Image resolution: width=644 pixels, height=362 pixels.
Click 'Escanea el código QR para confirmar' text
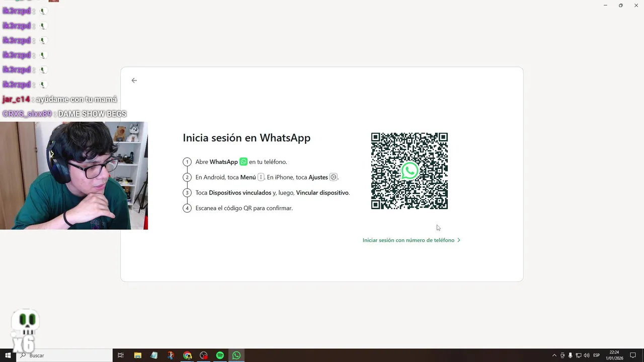(x=244, y=208)
